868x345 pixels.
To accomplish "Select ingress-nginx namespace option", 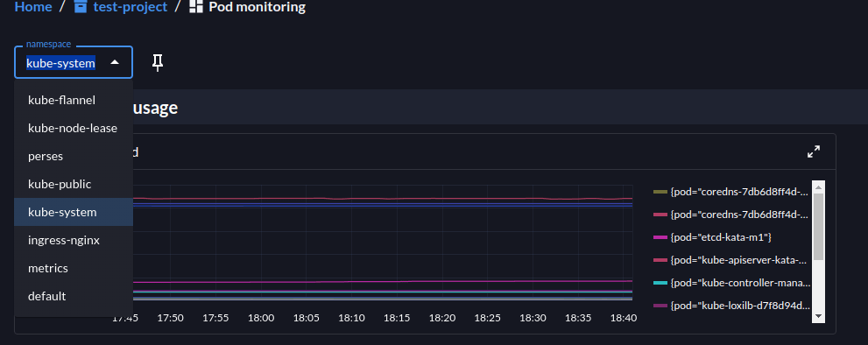I will click(74, 240).
